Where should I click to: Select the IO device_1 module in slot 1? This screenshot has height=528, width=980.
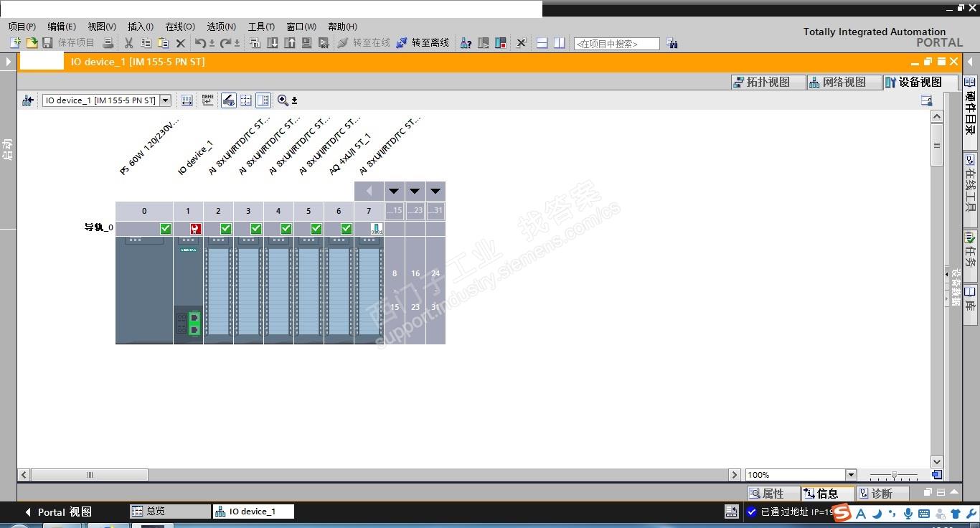point(188,290)
